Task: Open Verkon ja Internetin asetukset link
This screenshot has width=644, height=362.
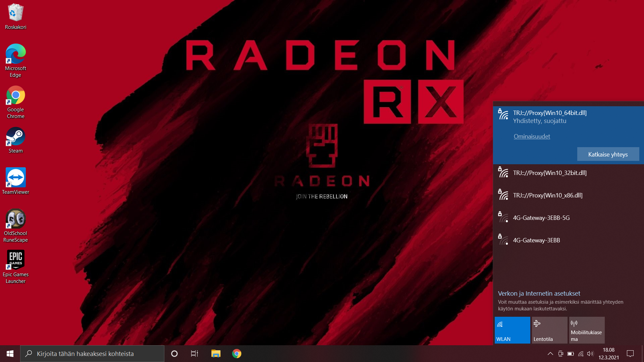Action: tap(539, 293)
